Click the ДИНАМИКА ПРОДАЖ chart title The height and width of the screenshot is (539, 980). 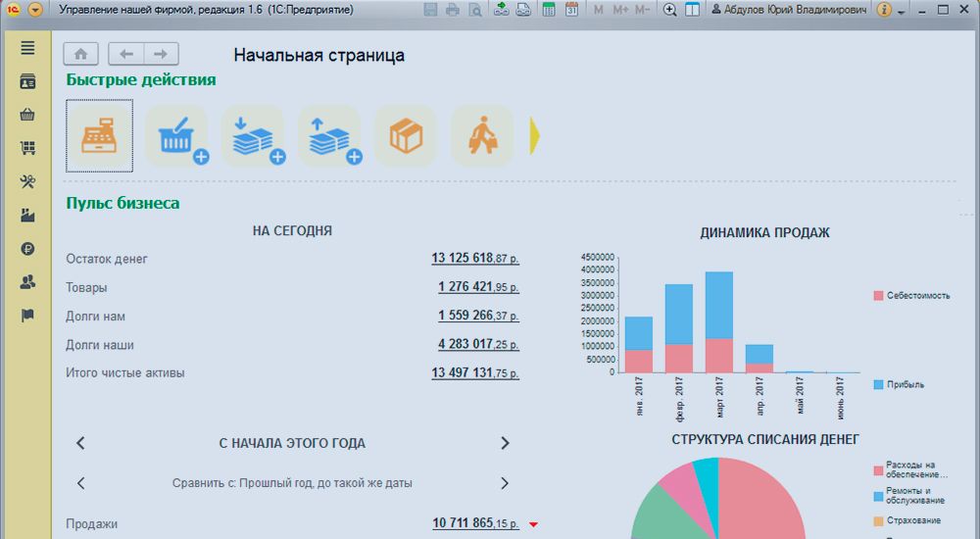point(764,232)
